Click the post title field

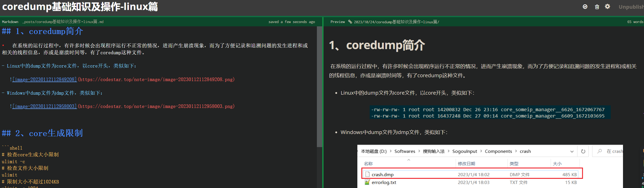80,7
